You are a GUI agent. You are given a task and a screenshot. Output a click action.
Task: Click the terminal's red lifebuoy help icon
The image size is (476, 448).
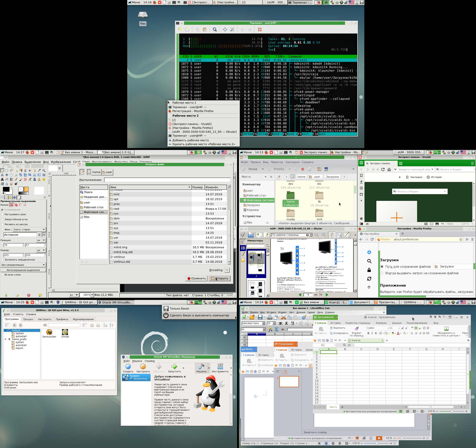pos(260,30)
